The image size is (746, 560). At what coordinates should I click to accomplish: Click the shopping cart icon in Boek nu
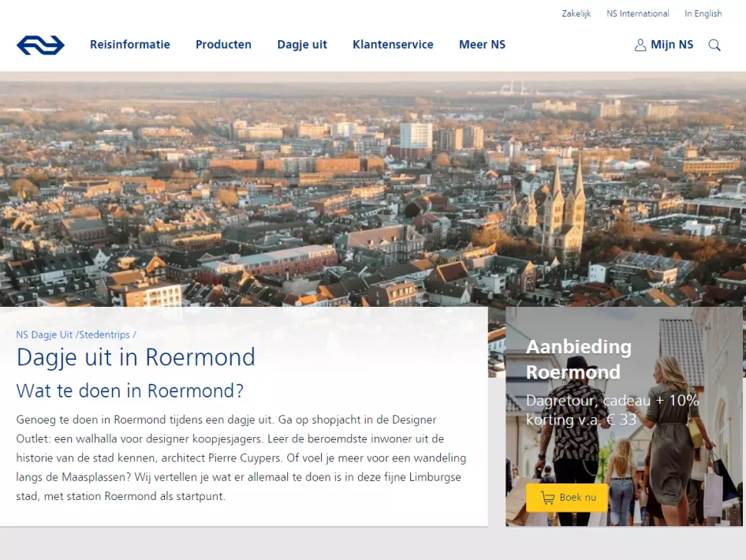pos(547,498)
